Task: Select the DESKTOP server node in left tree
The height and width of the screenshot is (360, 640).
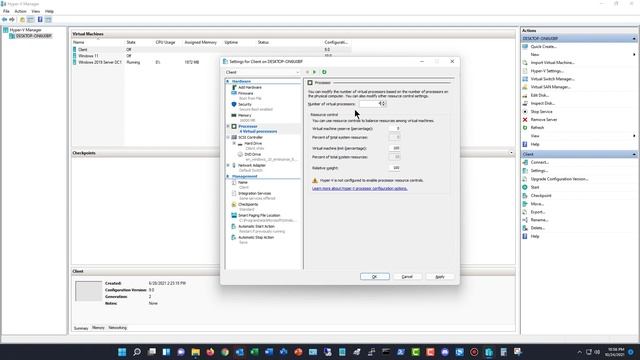Action: 34,36
